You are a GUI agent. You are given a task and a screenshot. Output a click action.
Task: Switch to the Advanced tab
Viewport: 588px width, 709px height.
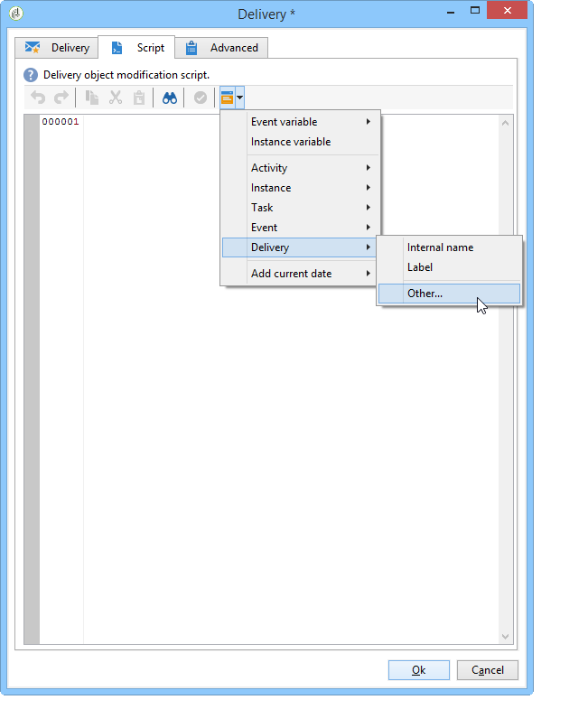point(221,48)
